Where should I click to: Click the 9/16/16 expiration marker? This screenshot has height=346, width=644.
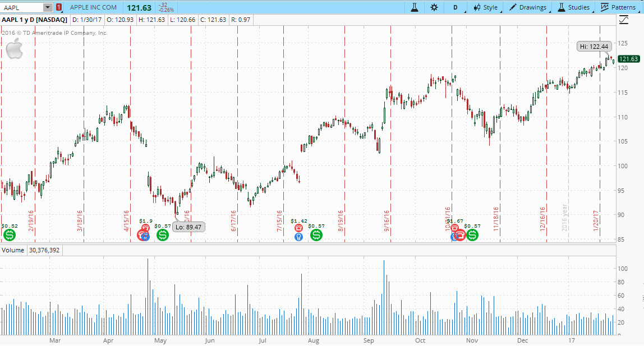387,220
